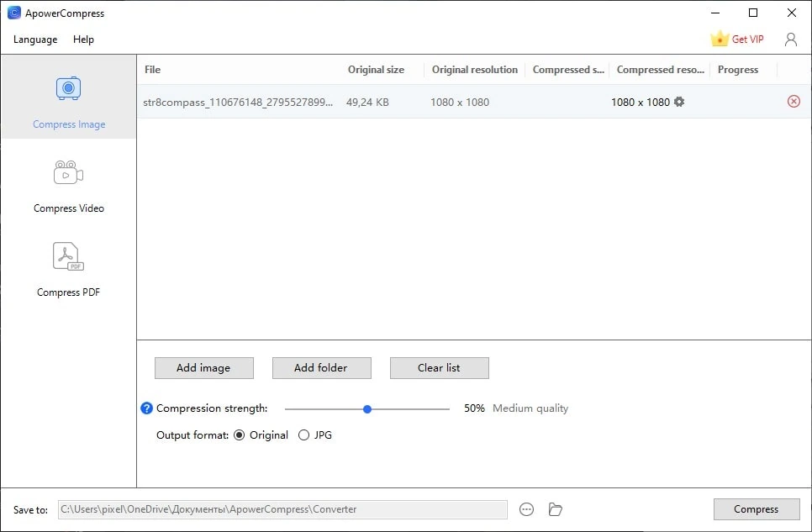Click the Add image button
812x532 pixels.
(204, 368)
